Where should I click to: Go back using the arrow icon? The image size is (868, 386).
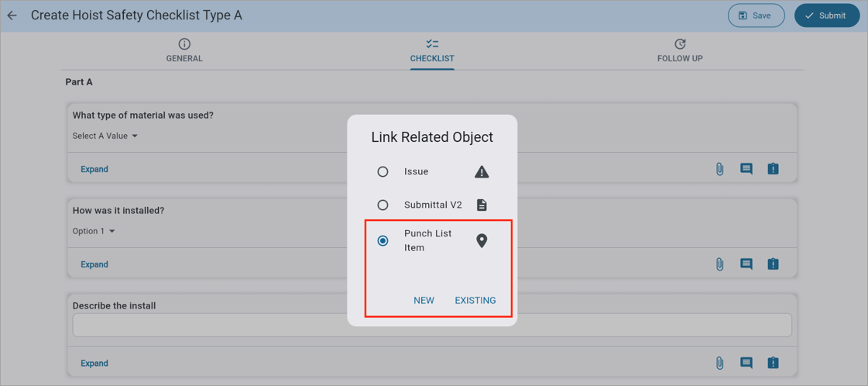coord(12,16)
